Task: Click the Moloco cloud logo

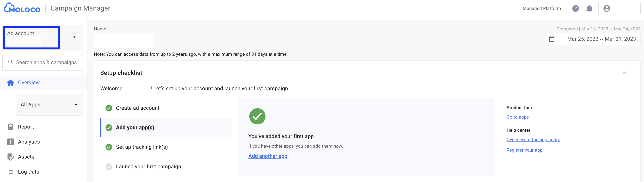Action: coord(22,8)
